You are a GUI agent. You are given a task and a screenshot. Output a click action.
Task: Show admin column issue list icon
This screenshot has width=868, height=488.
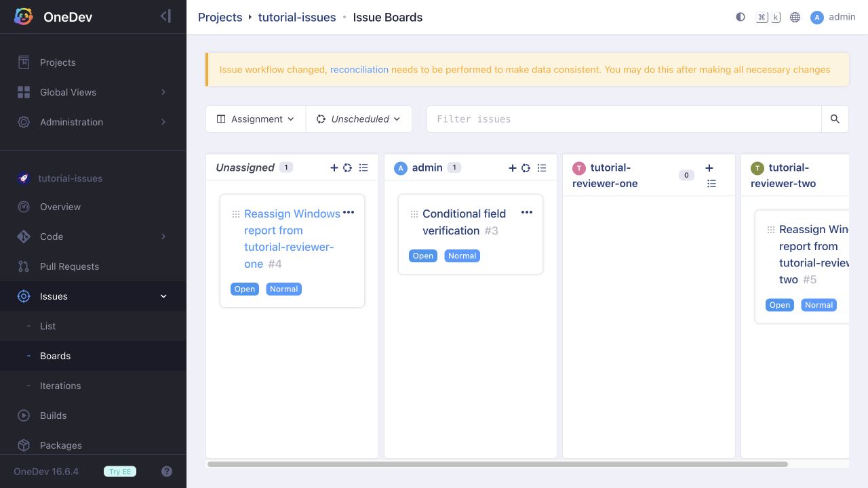click(x=542, y=167)
